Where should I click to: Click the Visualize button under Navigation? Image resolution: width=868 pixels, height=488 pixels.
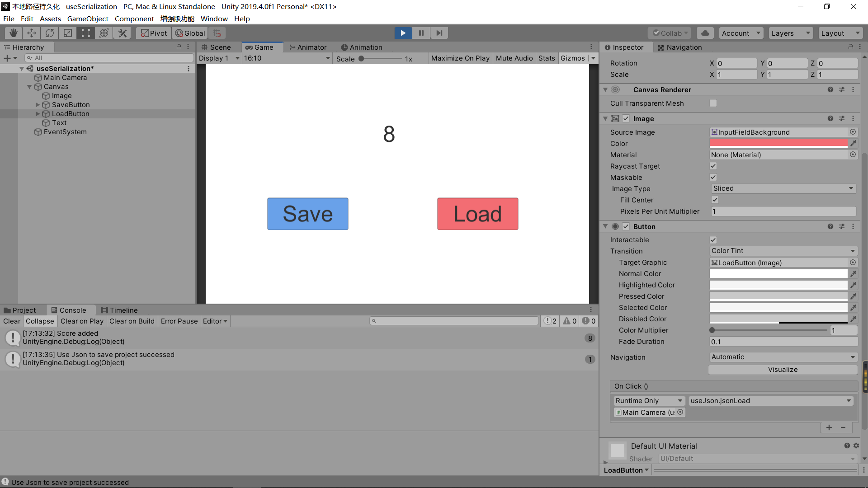click(x=783, y=369)
